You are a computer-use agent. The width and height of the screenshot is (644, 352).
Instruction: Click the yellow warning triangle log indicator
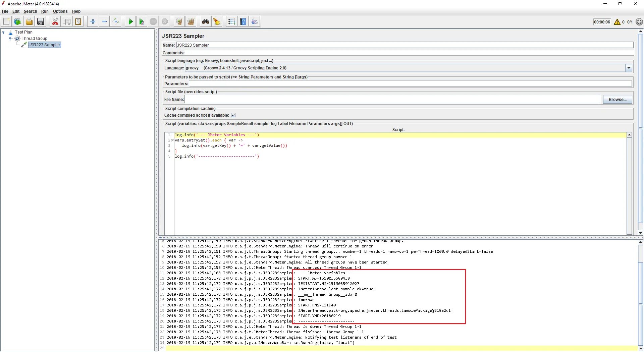[617, 22]
